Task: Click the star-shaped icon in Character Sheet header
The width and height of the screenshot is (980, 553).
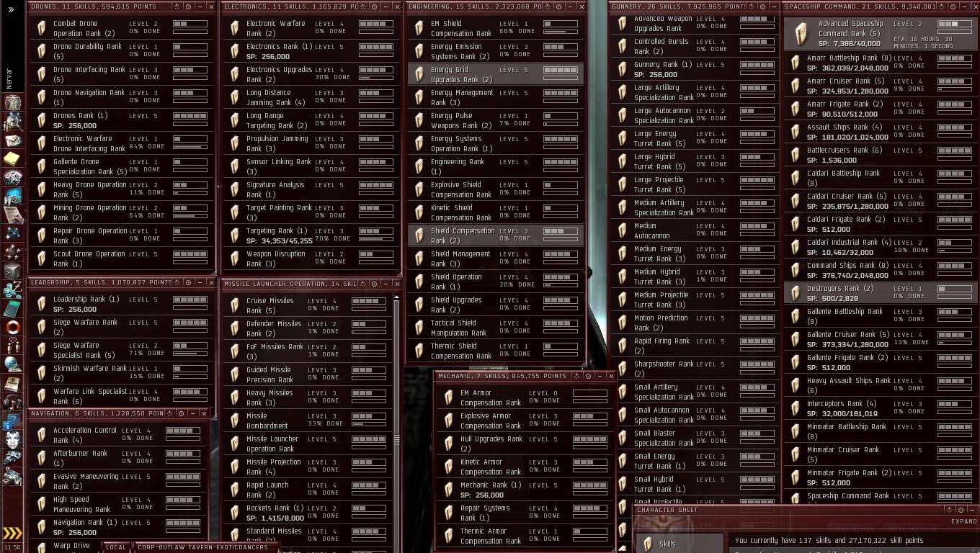Action: tap(949, 510)
